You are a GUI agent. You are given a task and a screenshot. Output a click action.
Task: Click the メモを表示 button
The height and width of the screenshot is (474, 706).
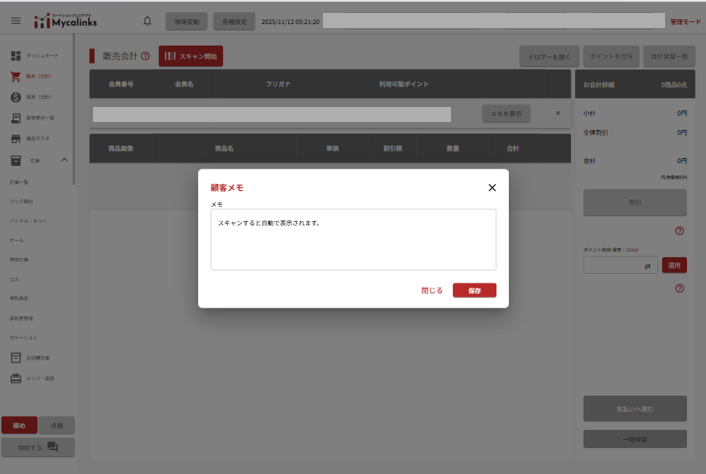pyautogui.click(x=506, y=114)
